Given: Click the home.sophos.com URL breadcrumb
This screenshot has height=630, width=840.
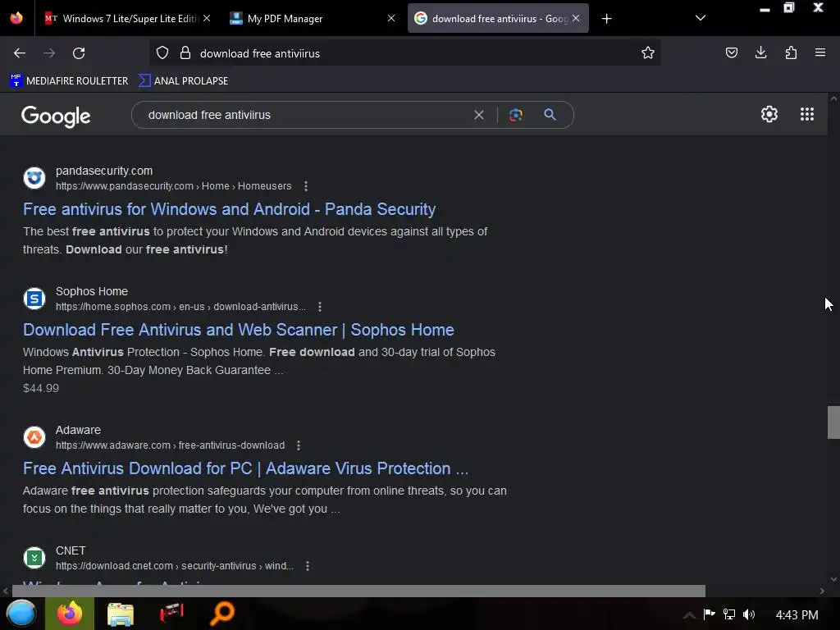Looking at the screenshot, I should (x=180, y=307).
